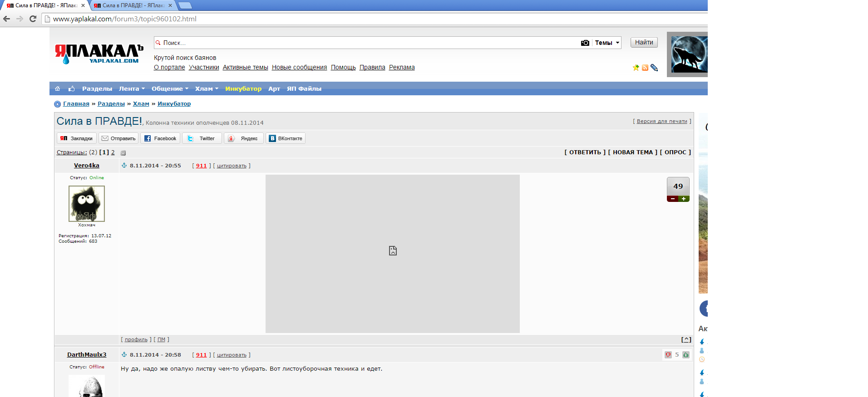Click ОТВЕТИТЬ to reply to topic

click(x=585, y=152)
